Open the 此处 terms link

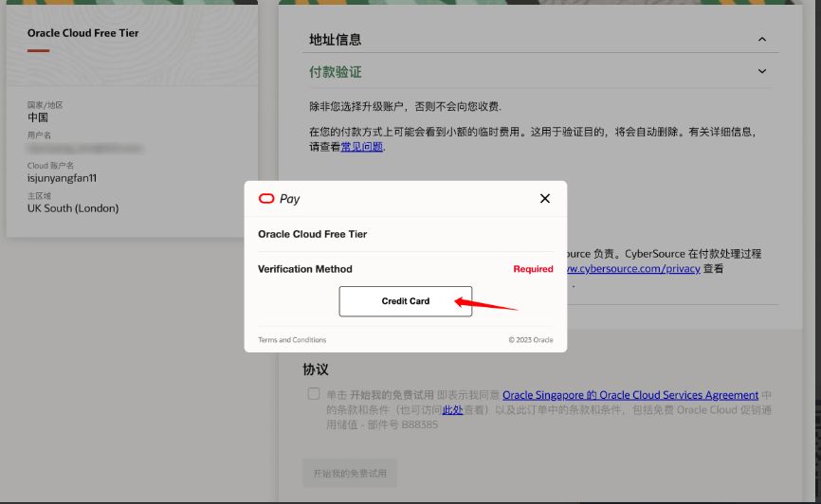tap(452, 410)
